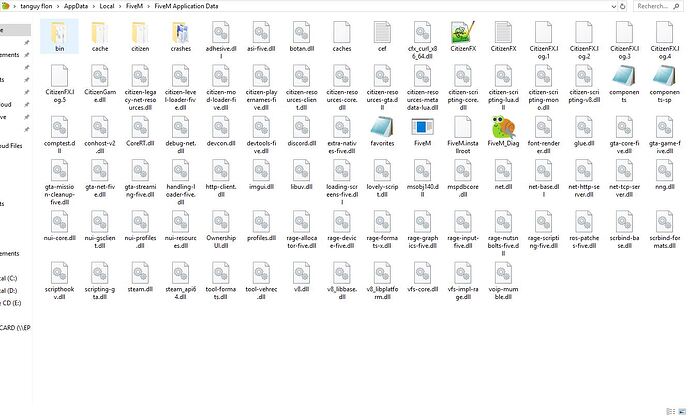Click the v8.dll file

pos(301,277)
